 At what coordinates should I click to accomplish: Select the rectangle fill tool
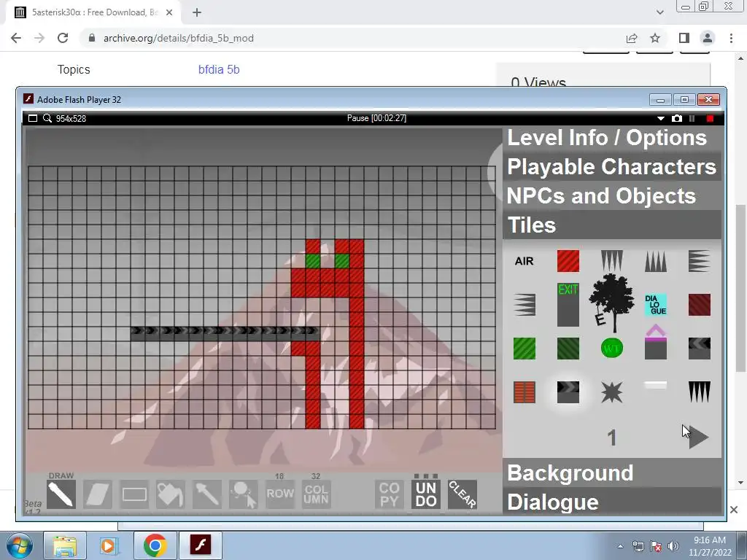point(134,494)
